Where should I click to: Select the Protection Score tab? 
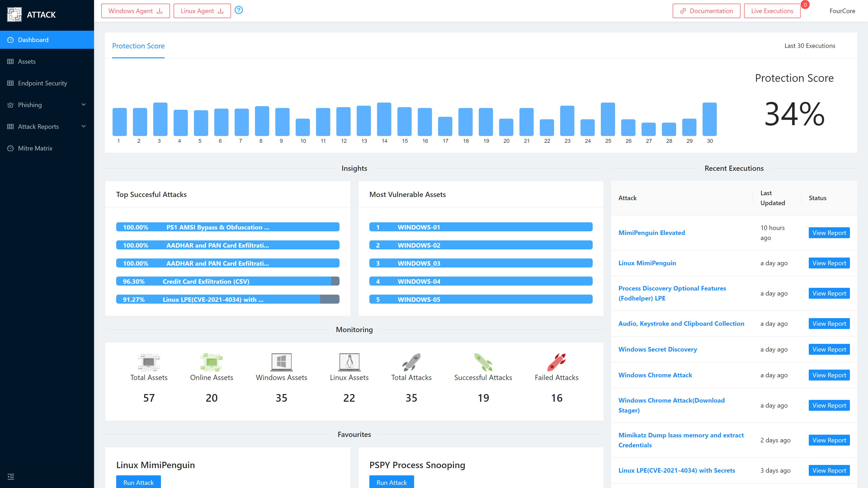pyautogui.click(x=138, y=46)
